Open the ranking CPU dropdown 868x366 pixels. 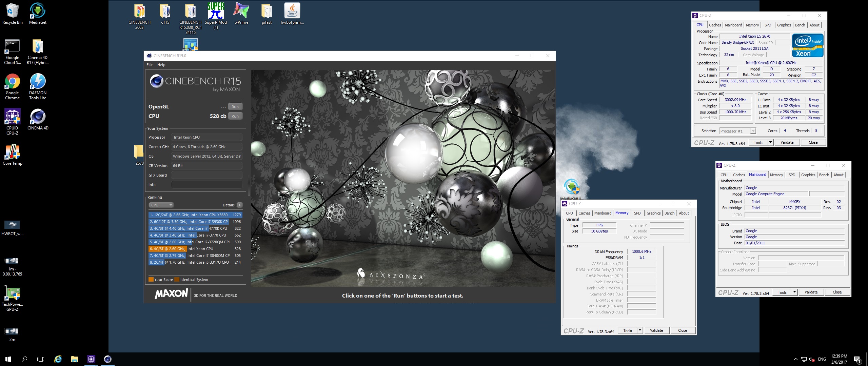pyautogui.click(x=161, y=205)
